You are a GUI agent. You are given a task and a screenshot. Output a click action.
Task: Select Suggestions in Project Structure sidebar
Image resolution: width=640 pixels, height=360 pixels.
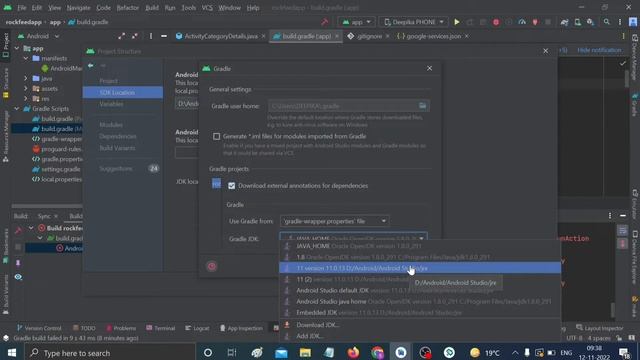coord(116,169)
